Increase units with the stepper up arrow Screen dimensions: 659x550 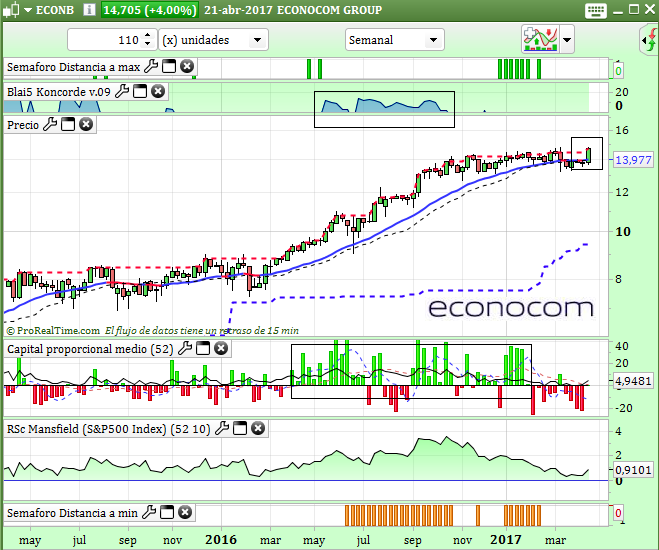(x=148, y=35)
